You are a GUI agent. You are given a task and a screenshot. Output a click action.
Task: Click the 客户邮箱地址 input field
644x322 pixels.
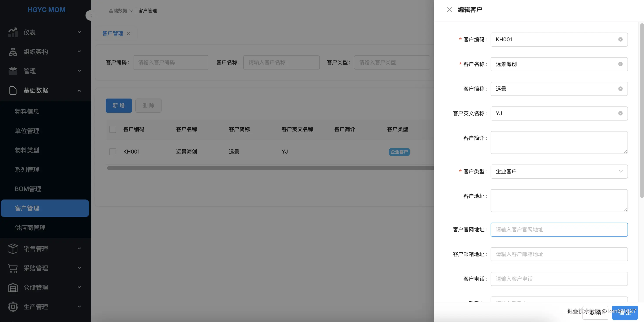click(559, 254)
